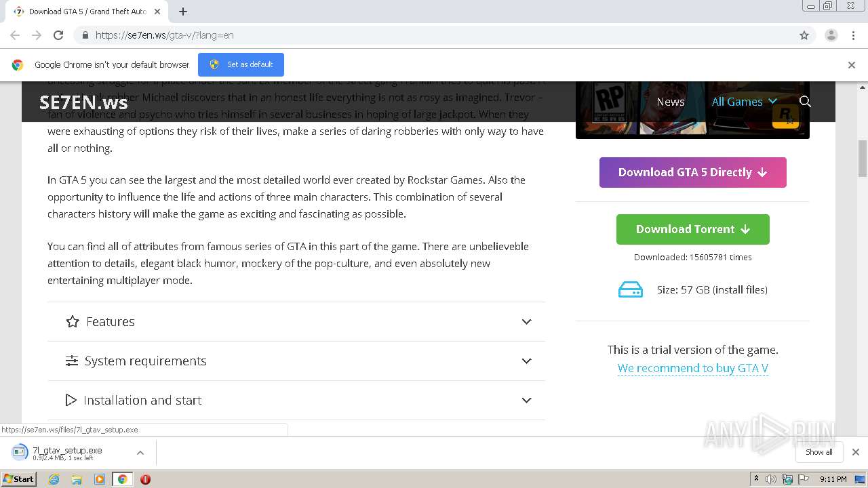
Task: Click Set as default button
Action: click(241, 64)
